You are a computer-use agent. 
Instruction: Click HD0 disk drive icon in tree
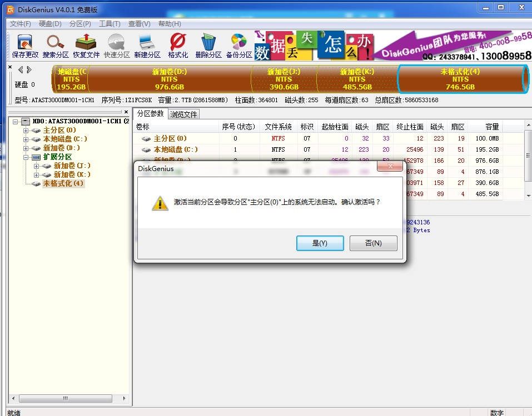(x=26, y=121)
